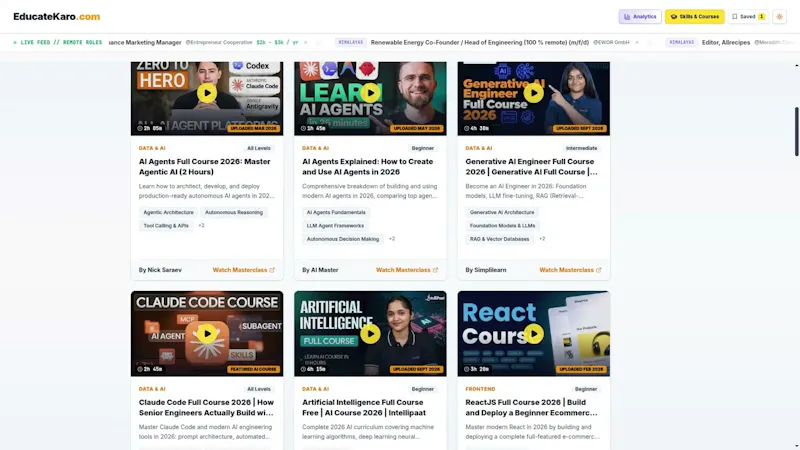Click the Analytics chart icon
Screen dimensions: 800x450
pyautogui.click(x=627, y=17)
